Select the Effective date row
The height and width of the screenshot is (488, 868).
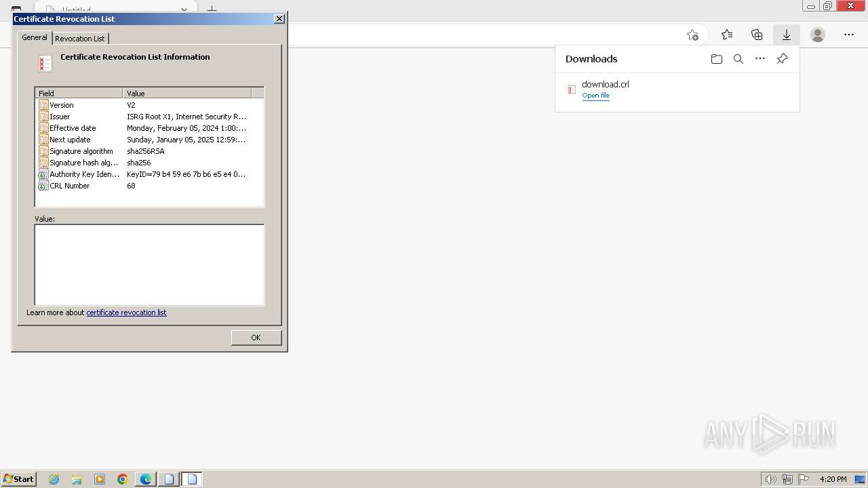tap(149, 128)
